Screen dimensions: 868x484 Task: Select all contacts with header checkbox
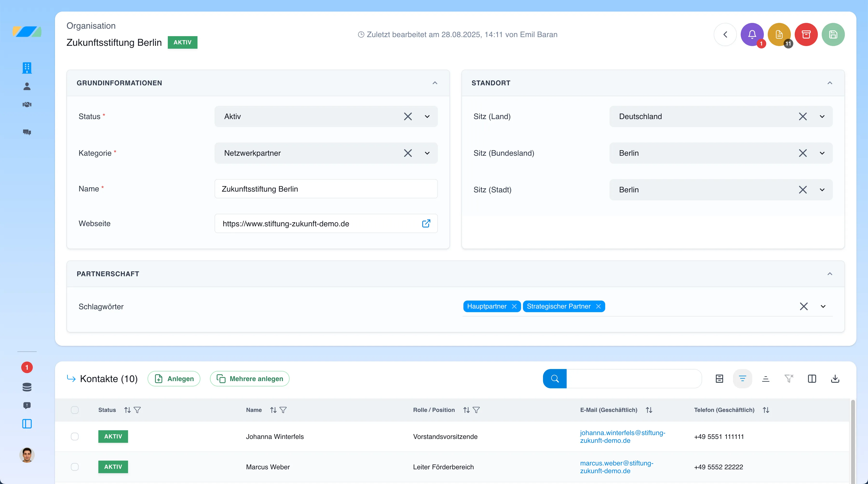click(75, 410)
